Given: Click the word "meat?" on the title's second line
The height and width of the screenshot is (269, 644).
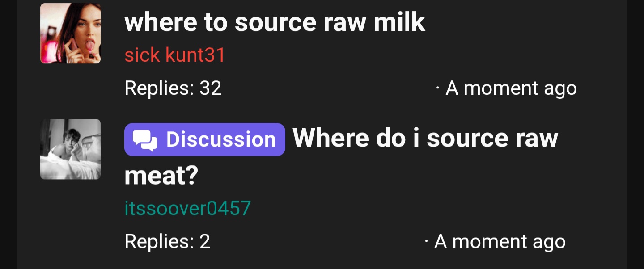Looking at the screenshot, I should tap(161, 176).
